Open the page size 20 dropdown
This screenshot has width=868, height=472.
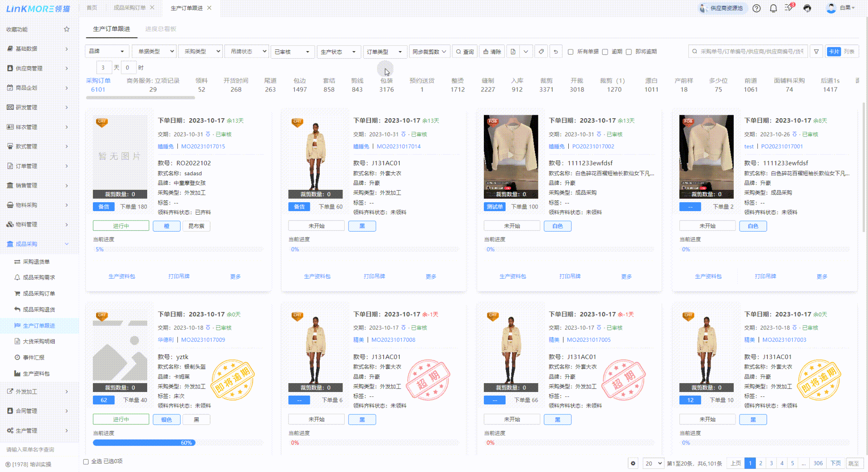coord(653,463)
